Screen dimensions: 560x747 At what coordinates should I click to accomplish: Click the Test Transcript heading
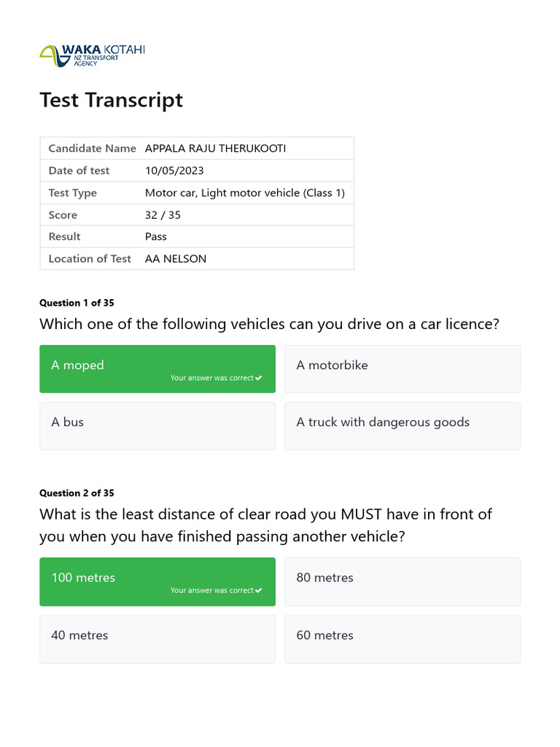tap(111, 100)
